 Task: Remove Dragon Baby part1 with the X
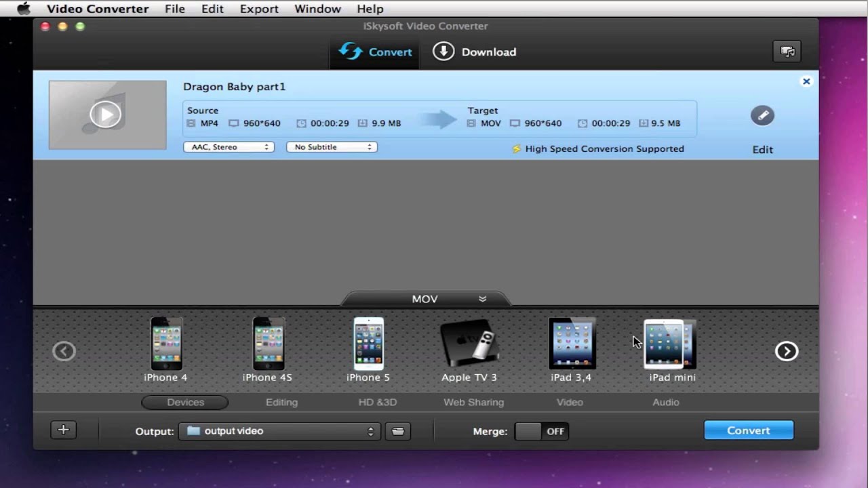coord(806,81)
